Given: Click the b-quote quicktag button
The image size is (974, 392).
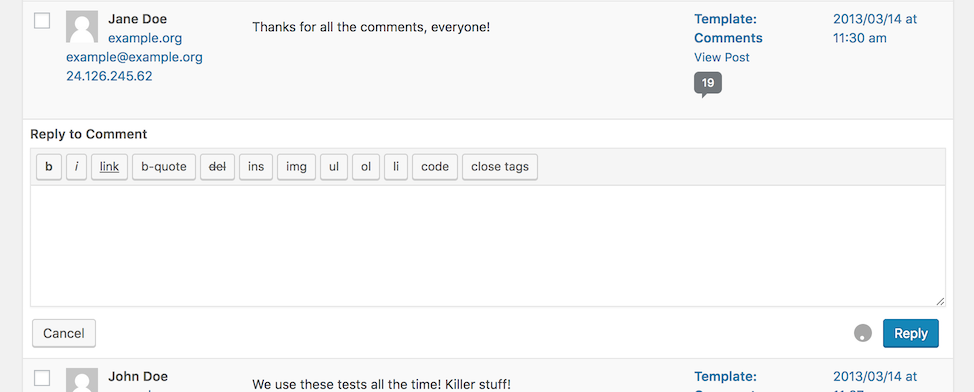Looking at the screenshot, I should (x=164, y=167).
